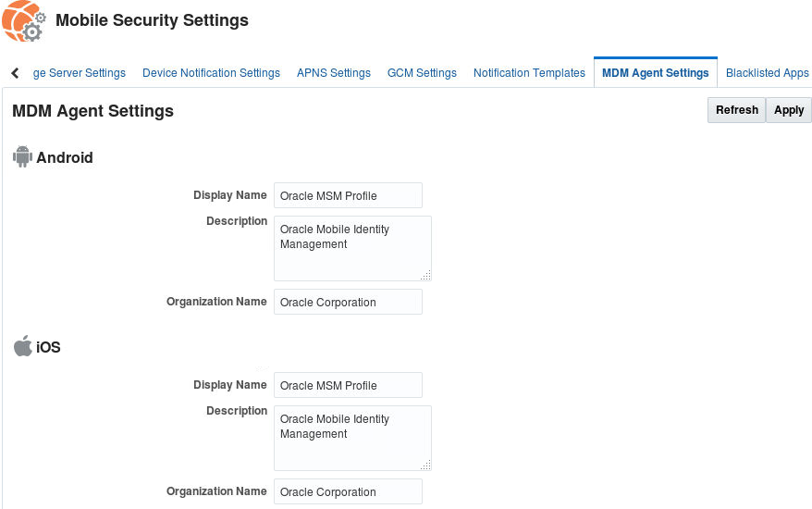
Task: Focus the Android Organization Name field
Action: tap(348, 302)
